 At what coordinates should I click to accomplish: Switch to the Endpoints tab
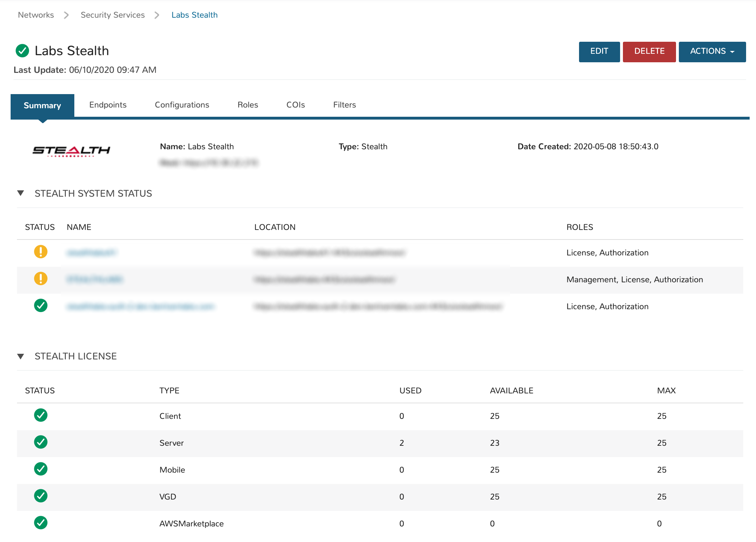pyautogui.click(x=108, y=105)
